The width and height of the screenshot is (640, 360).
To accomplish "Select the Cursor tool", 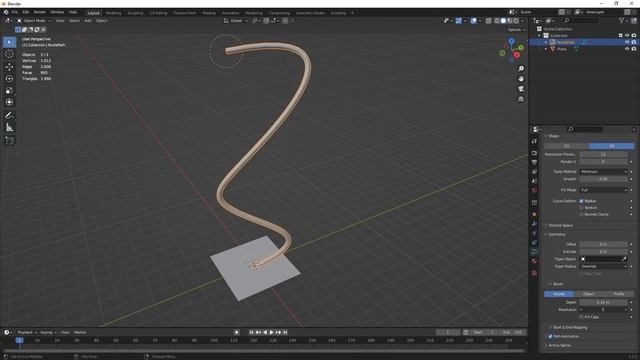I will coord(9,54).
